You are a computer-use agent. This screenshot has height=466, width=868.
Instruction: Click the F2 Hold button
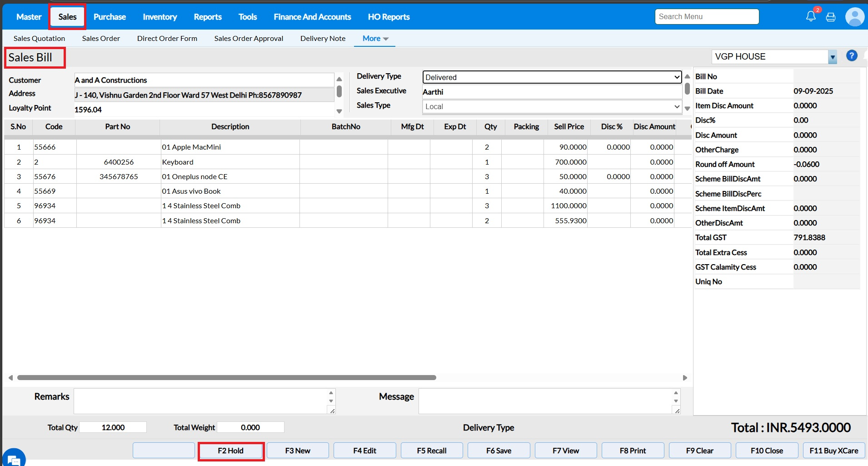(231, 451)
